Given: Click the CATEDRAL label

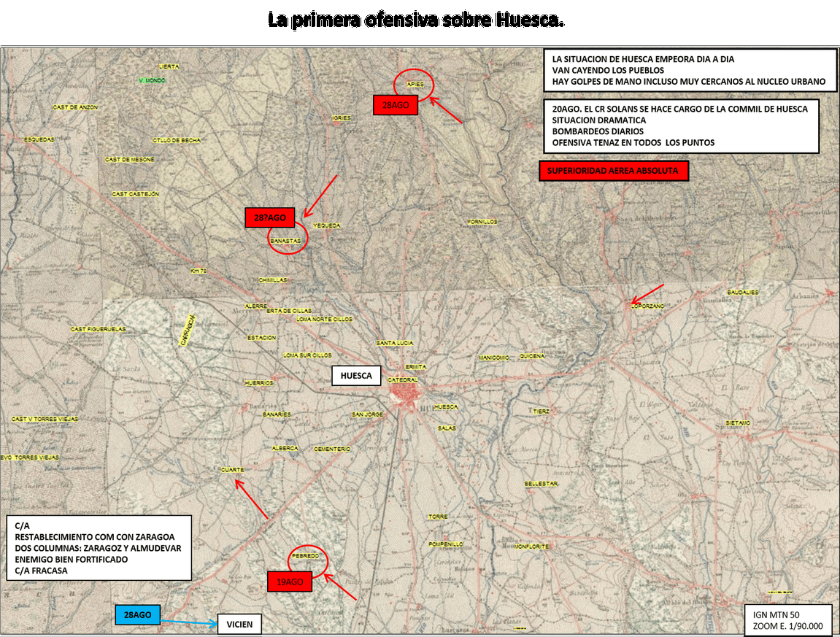Looking at the screenshot, I should pyautogui.click(x=402, y=380).
